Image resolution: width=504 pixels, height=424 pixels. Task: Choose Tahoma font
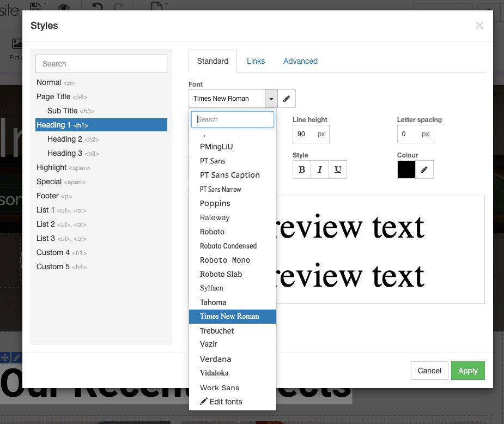[x=233, y=302]
